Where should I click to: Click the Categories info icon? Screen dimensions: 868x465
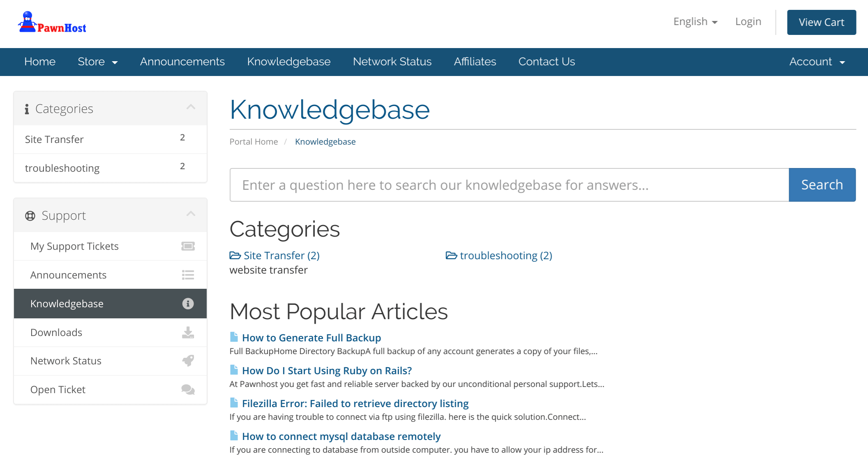pos(27,108)
